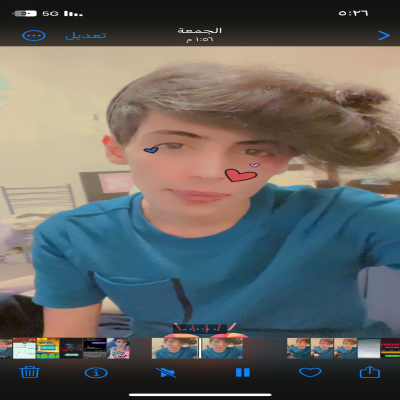Delete the photo with trash icon
The width and height of the screenshot is (400, 400).
click(30, 372)
